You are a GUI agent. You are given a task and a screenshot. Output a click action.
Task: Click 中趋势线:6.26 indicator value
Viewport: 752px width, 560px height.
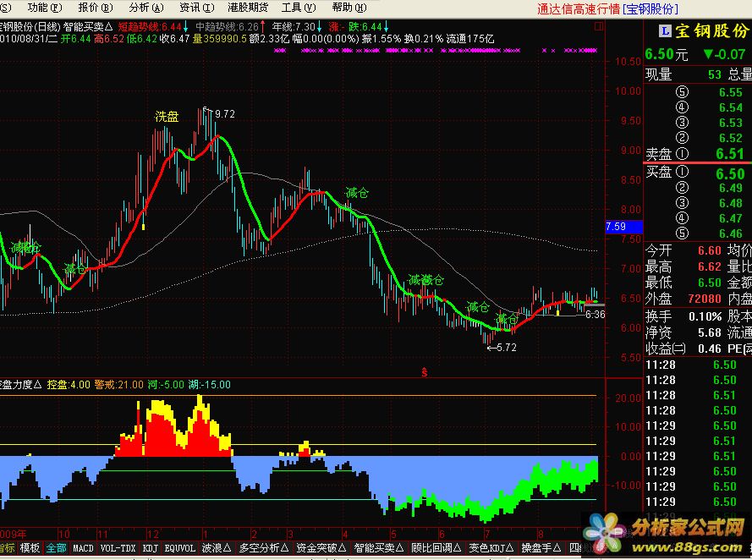click(228, 27)
